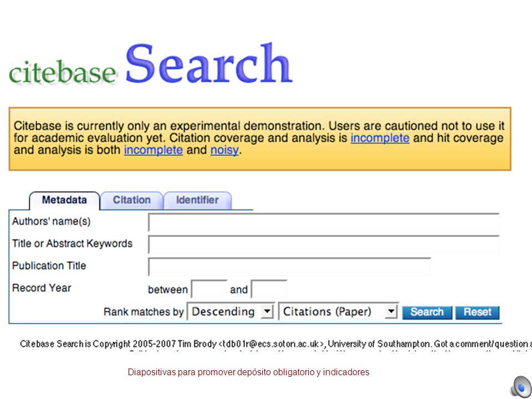Screen dimensions: 532x399
Task: Click the Record Year label
Action: (x=42, y=288)
